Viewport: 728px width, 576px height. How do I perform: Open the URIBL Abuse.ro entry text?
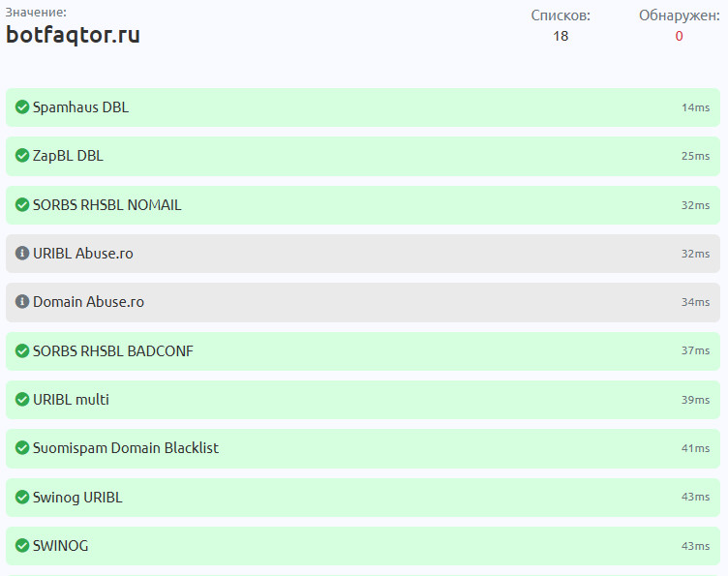coord(83,254)
